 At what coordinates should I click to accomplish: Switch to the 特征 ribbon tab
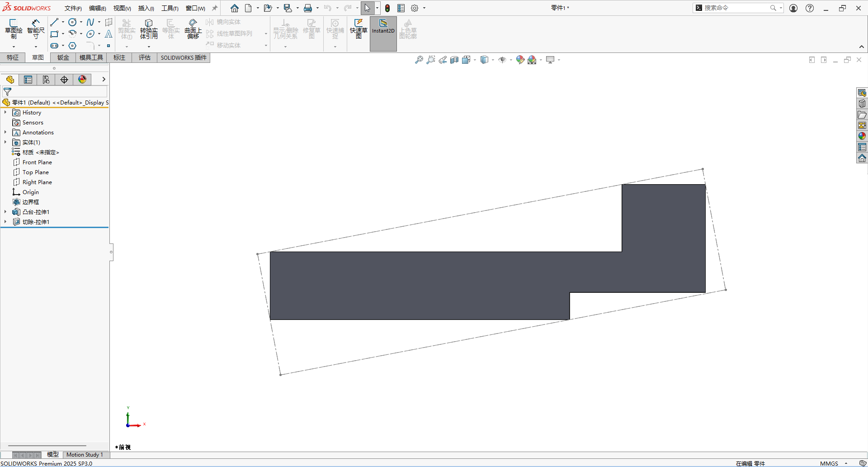13,57
